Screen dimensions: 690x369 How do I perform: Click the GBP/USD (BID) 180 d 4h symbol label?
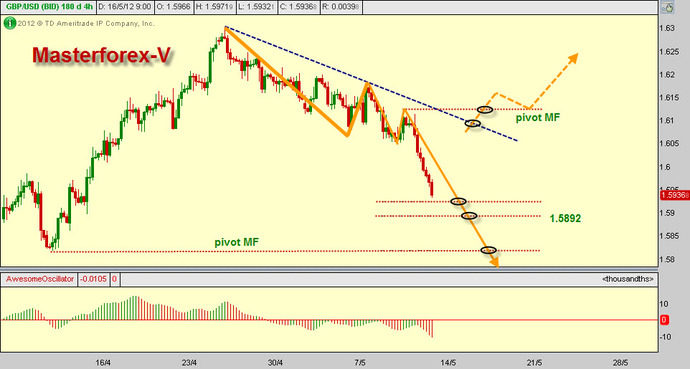click(x=48, y=7)
